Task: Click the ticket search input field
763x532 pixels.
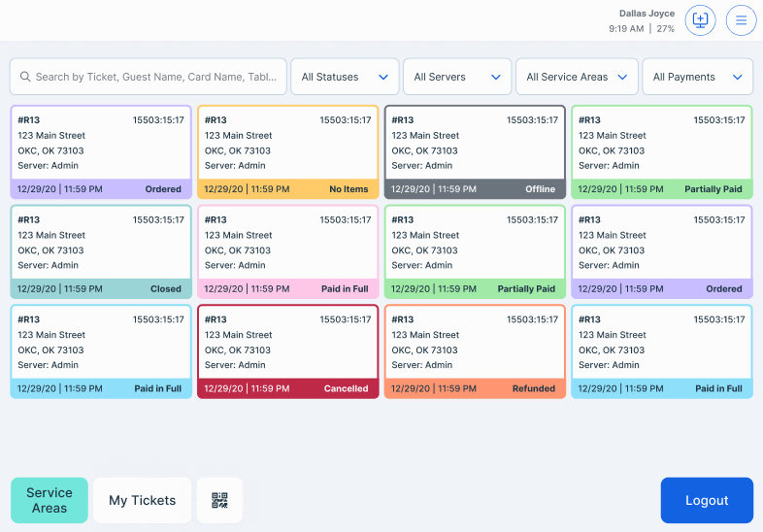Action: (x=155, y=77)
